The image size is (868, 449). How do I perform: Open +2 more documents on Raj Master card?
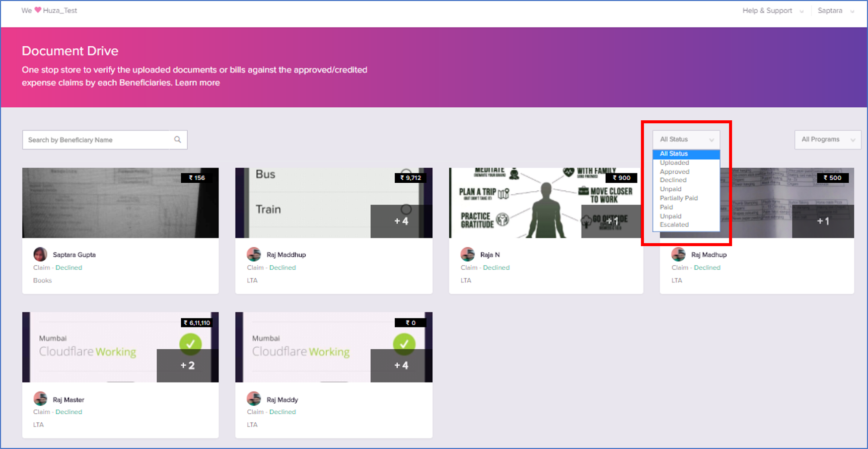pyautogui.click(x=187, y=365)
